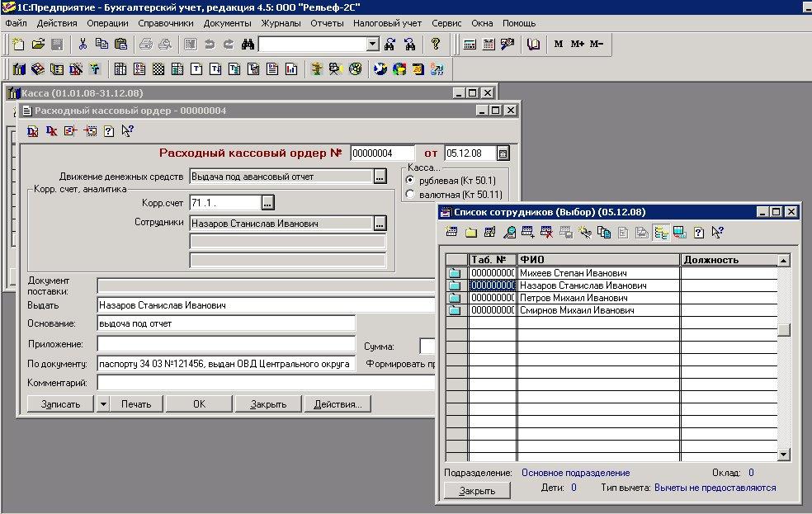
Task: Click the open book syntax helper icon
Action: click(533, 45)
